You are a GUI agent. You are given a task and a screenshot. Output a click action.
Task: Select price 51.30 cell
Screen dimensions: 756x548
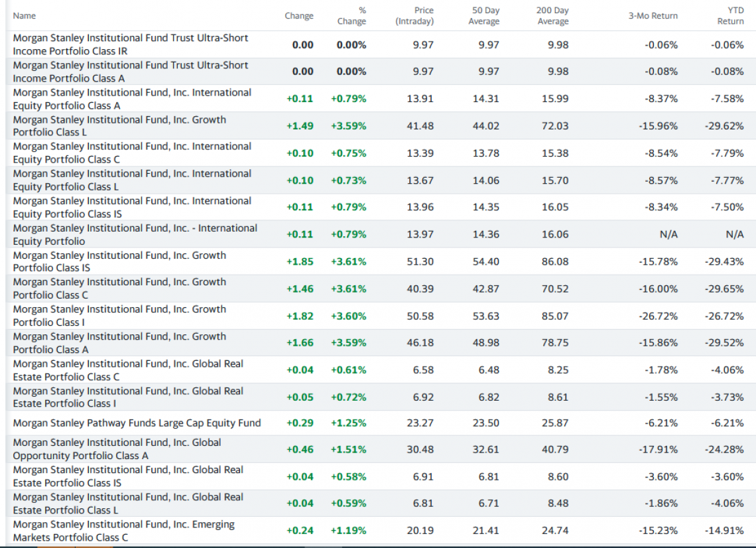[420, 261]
